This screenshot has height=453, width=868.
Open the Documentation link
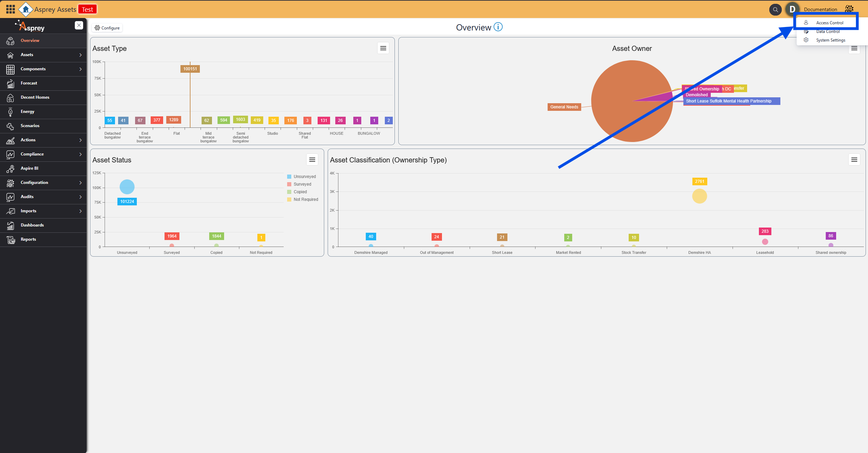[x=820, y=9]
